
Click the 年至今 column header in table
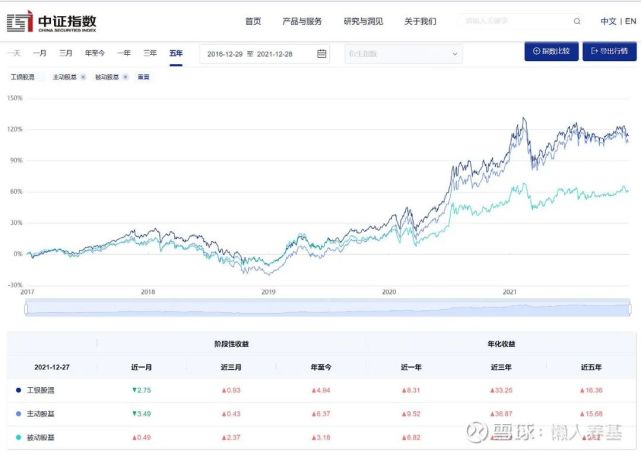321,367
